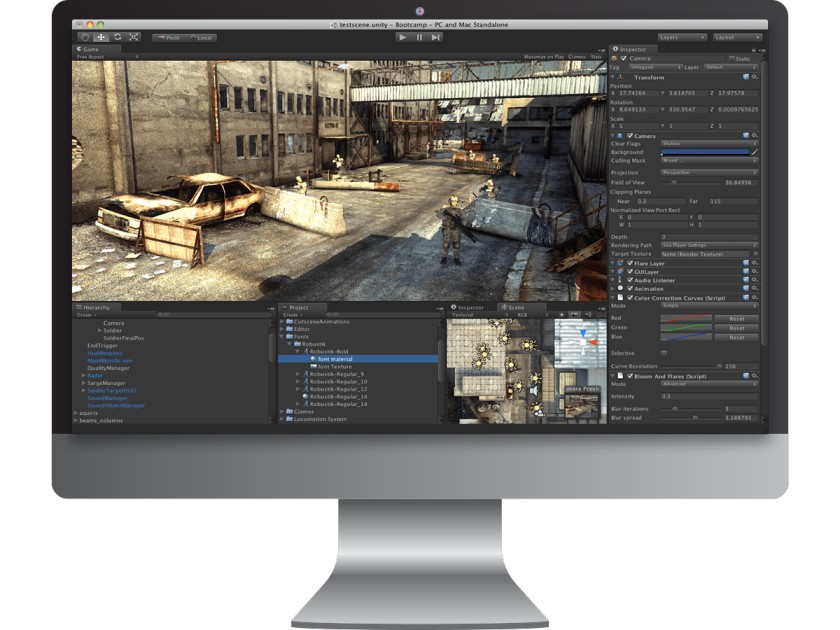Toggle Stats in the Game view
Viewport: 840px width, 630px height.
pyautogui.click(x=596, y=57)
